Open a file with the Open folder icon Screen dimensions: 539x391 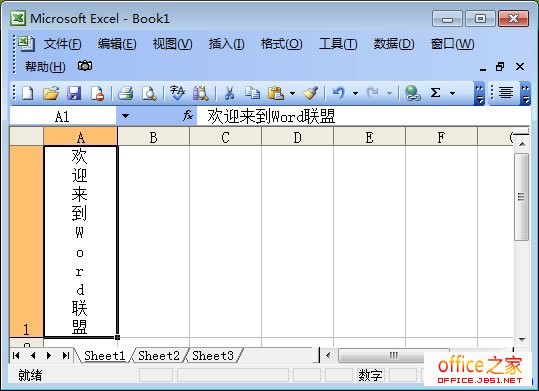[51, 93]
